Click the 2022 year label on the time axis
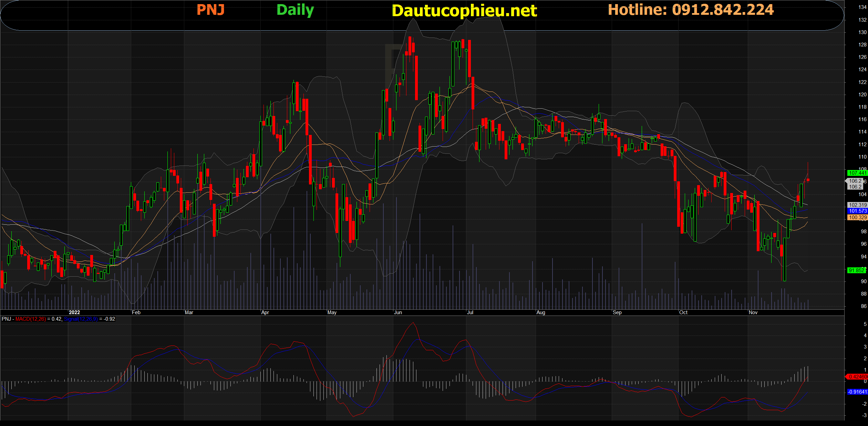868x426 pixels. pyautogui.click(x=74, y=312)
